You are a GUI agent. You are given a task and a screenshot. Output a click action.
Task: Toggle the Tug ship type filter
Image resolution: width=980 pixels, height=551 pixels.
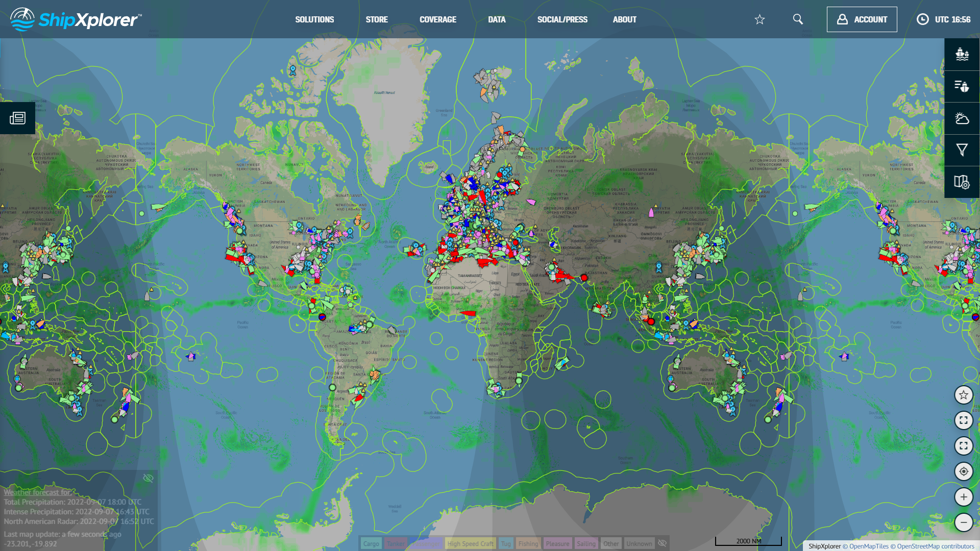pos(506,543)
